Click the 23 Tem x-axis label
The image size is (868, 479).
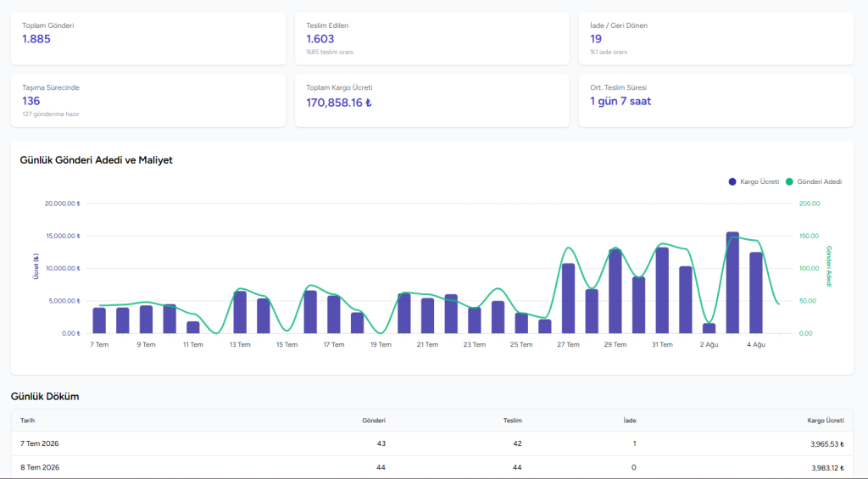pyautogui.click(x=475, y=344)
